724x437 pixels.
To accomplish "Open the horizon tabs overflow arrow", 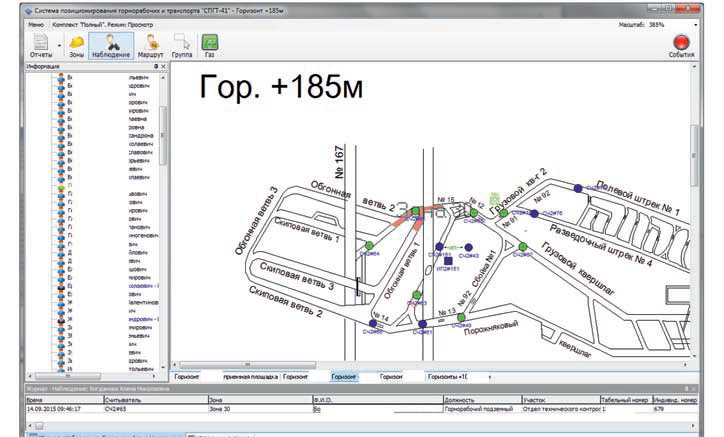I will 489,377.
